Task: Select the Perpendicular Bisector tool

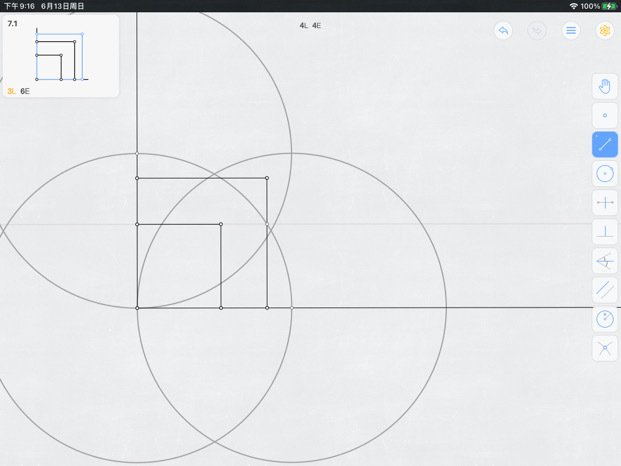Action: pyautogui.click(x=605, y=203)
